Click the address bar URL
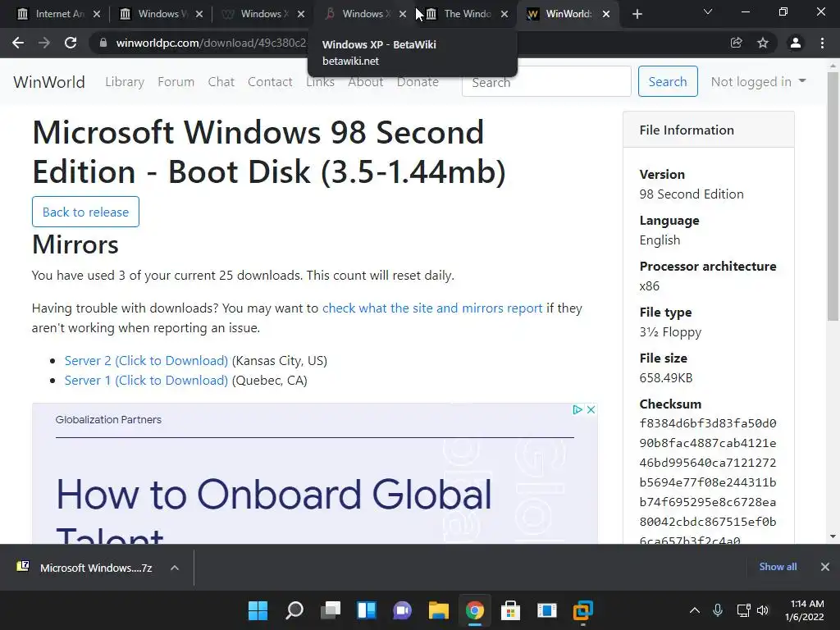This screenshot has height=630, width=840. (x=212, y=43)
